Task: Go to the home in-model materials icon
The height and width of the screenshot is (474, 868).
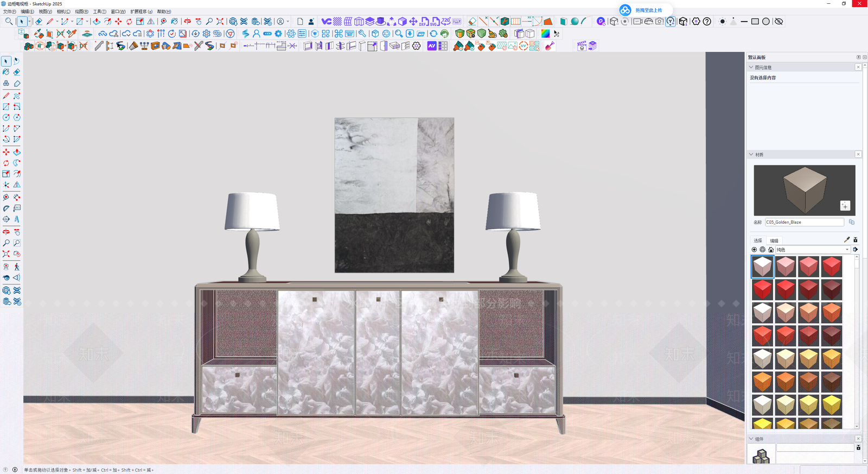Action: click(x=771, y=250)
